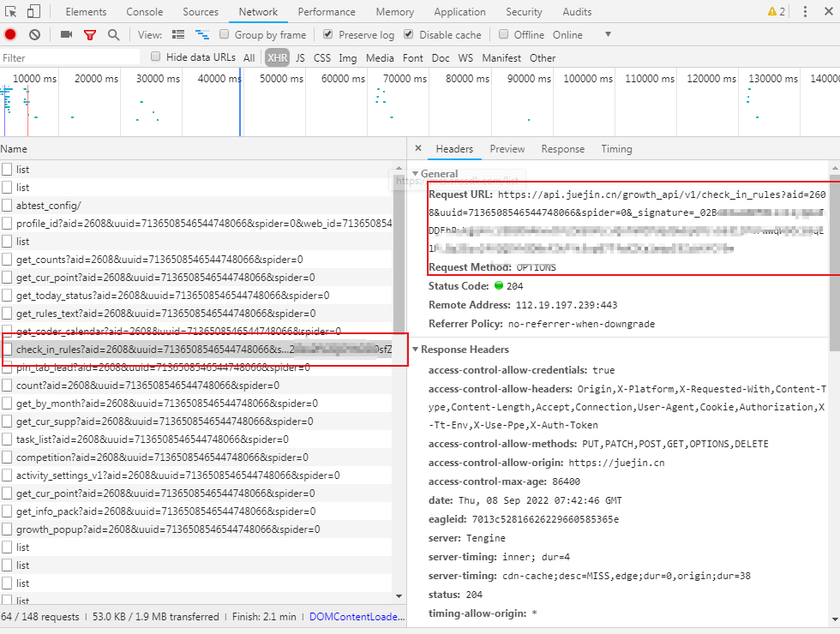Check Hide data URLs checkbox
840x634 pixels.
(156, 57)
